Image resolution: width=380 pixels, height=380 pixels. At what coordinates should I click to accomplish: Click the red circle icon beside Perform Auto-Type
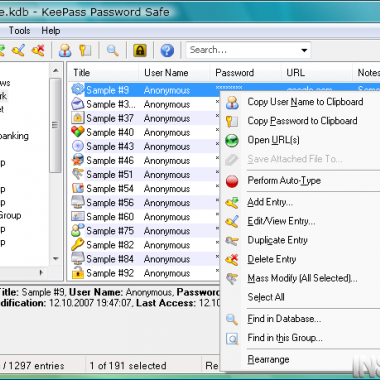click(x=232, y=181)
